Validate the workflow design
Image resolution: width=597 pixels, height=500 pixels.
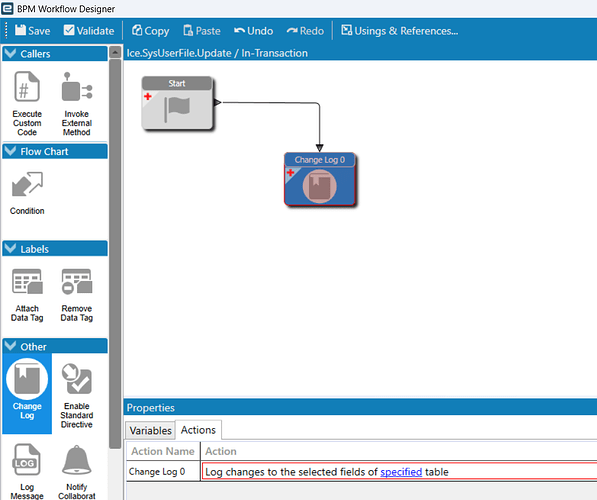(89, 30)
